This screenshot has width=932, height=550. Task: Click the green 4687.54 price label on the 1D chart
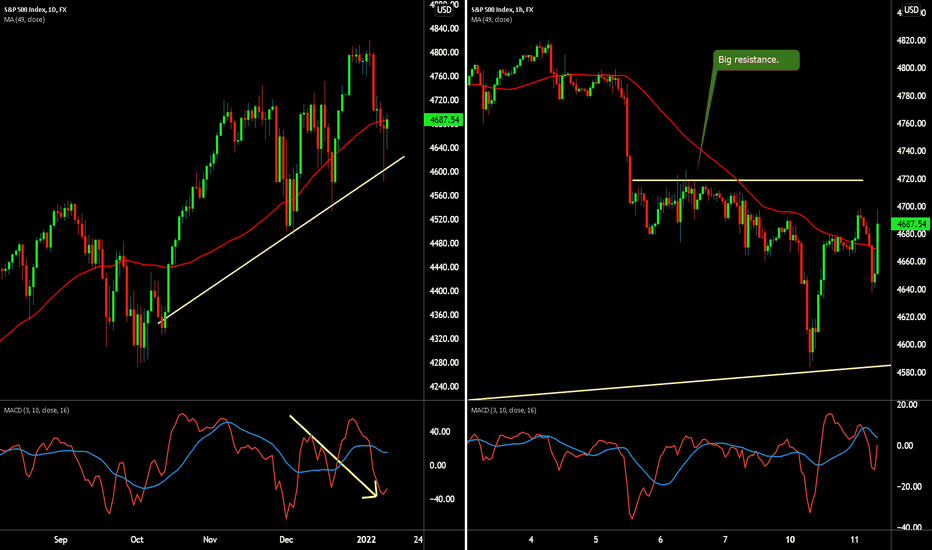443,120
